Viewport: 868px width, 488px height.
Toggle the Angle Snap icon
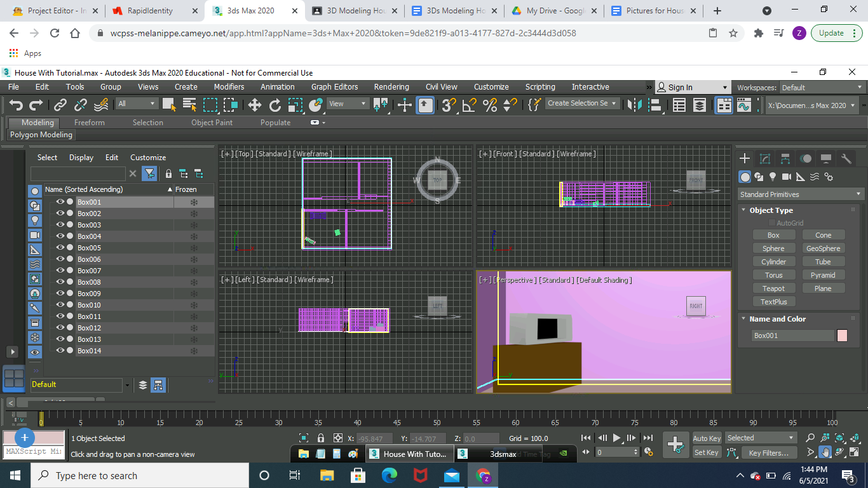tap(469, 105)
